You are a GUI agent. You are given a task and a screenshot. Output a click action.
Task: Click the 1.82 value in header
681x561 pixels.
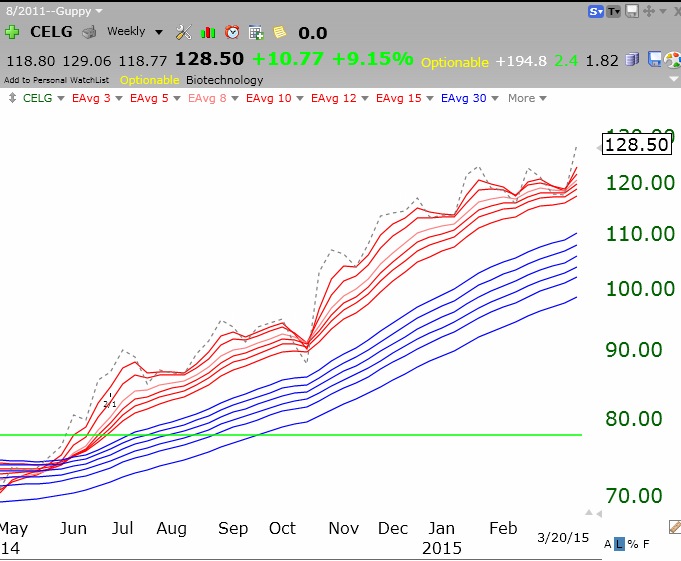click(x=602, y=61)
